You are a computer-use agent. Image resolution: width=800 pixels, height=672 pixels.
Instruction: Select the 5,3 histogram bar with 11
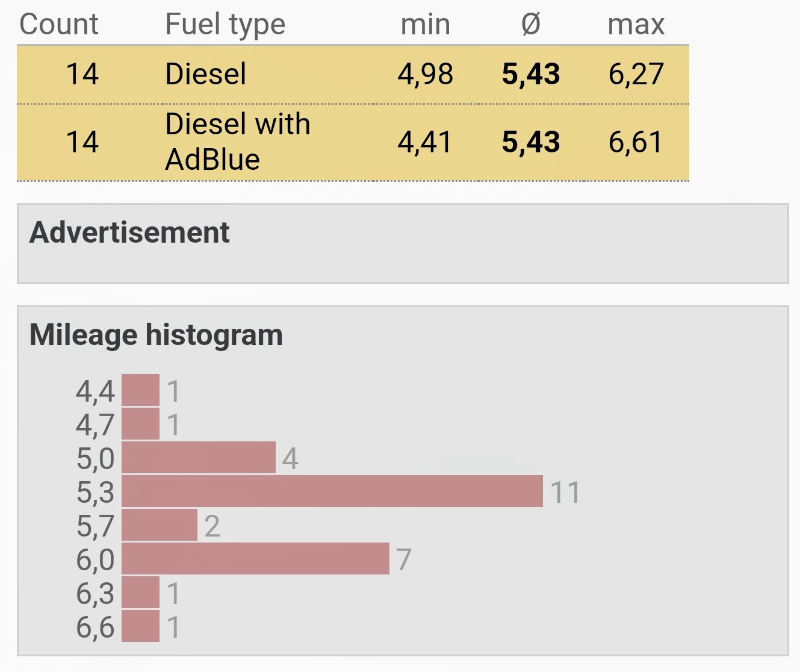[x=332, y=491]
